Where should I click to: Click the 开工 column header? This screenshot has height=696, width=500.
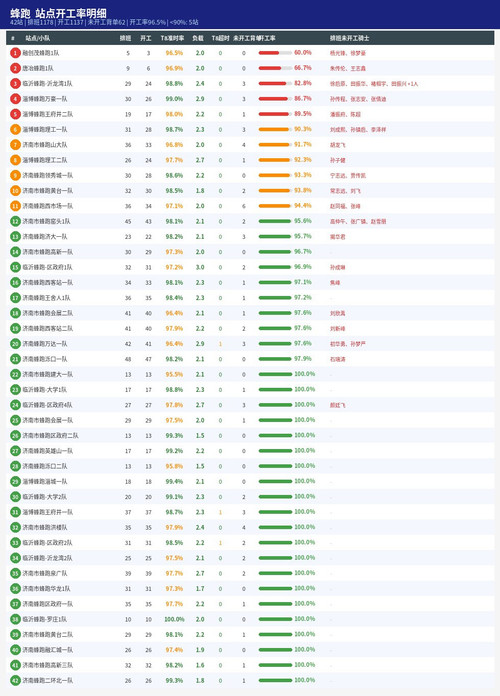click(x=146, y=39)
